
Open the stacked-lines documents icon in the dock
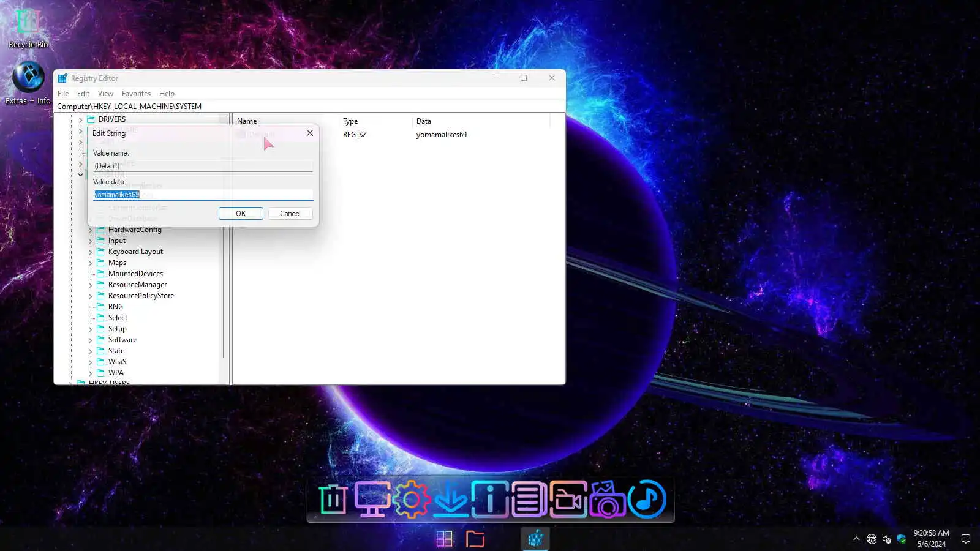[529, 500]
